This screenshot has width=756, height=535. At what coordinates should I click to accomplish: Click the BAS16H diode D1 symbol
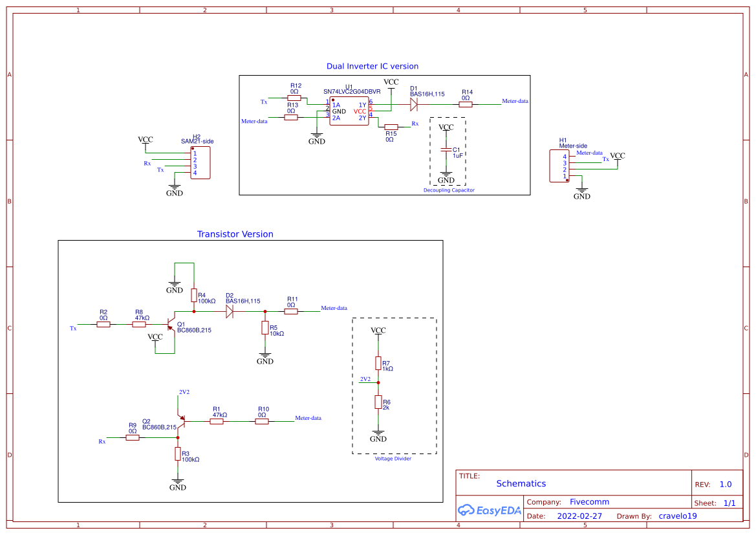[x=415, y=104]
